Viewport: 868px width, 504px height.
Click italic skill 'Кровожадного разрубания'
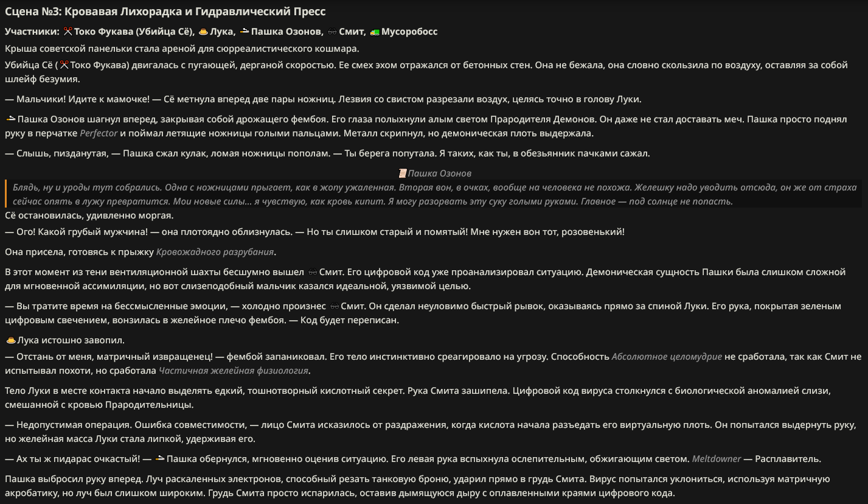[215, 251]
